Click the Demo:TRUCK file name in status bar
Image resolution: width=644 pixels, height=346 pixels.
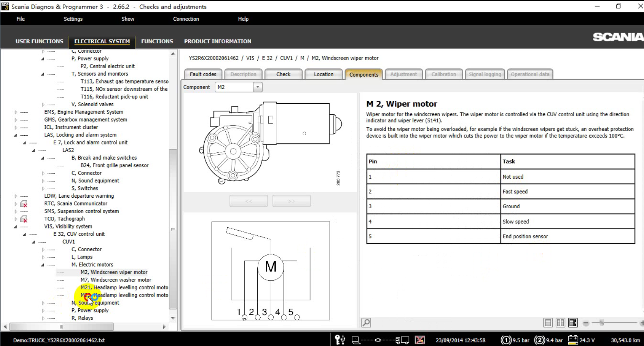pos(59,340)
